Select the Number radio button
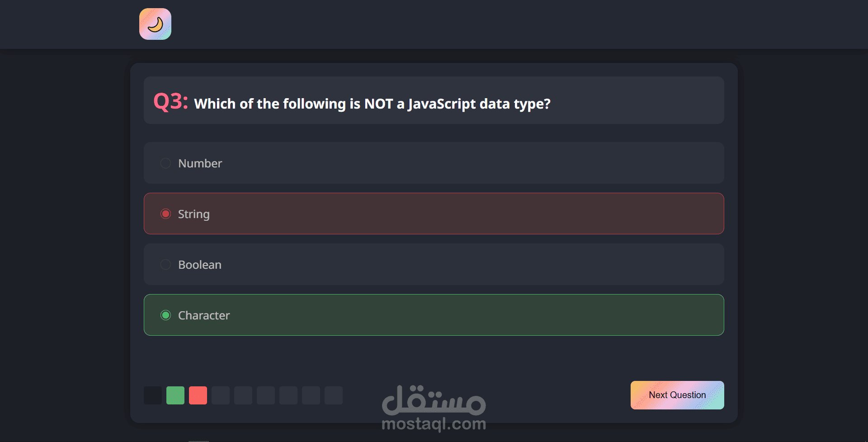Screen dimensions: 868x442 (x=165, y=163)
